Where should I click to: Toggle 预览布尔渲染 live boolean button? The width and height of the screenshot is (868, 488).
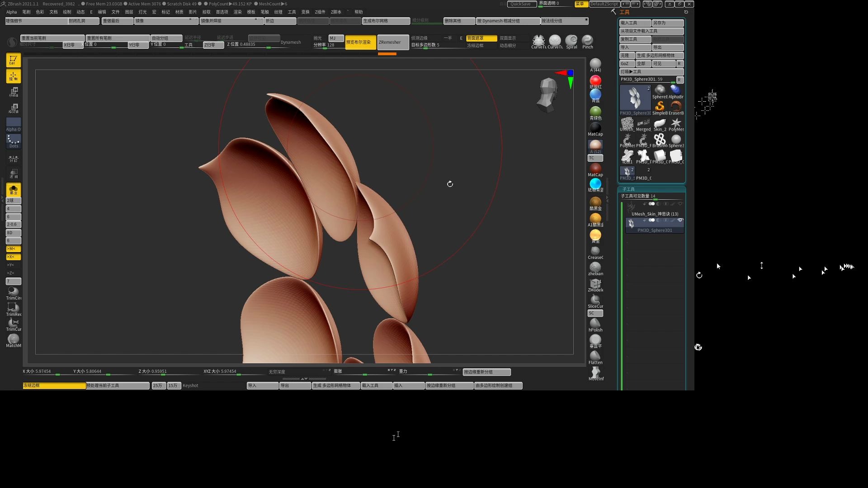pos(360,42)
